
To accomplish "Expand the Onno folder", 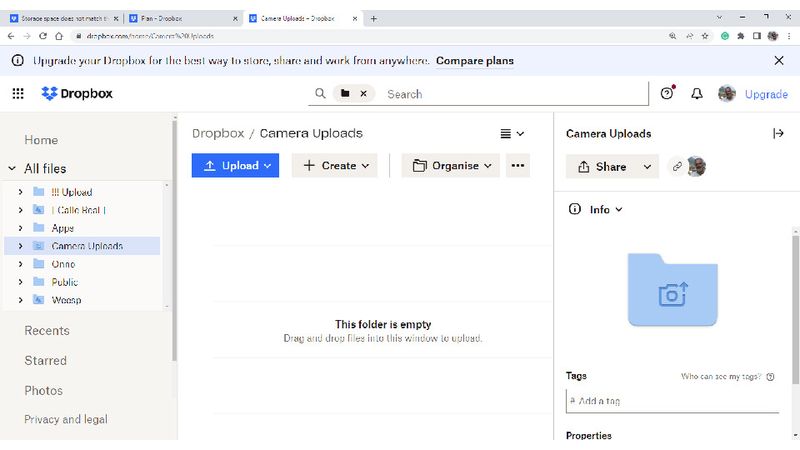I will click(20, 264).
